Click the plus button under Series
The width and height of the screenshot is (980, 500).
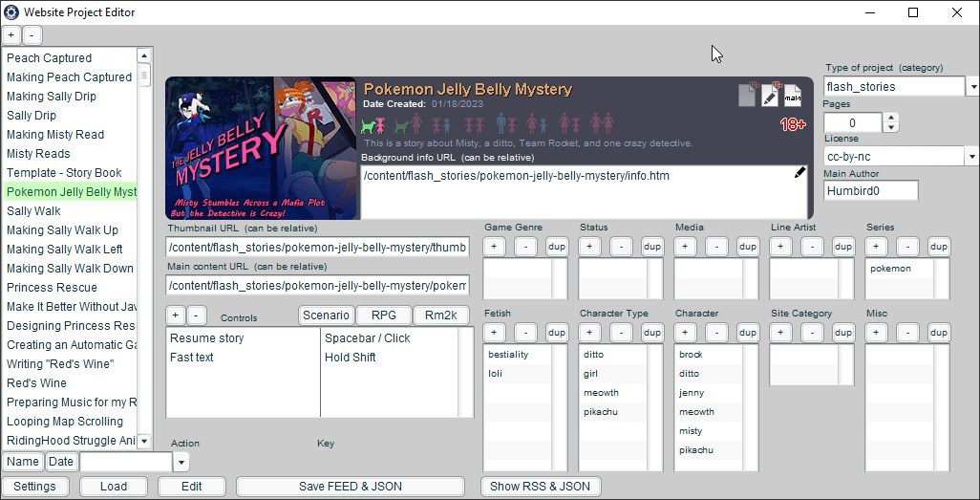pos(876,246)
